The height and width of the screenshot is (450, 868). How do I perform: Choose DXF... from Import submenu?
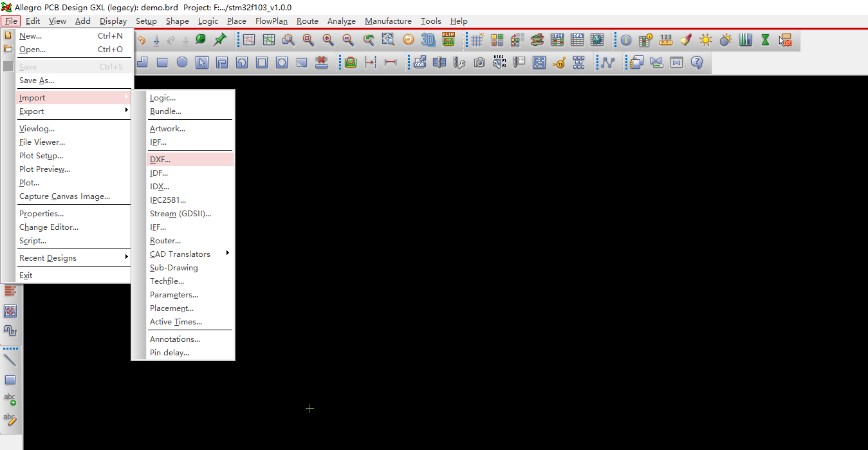190,160
